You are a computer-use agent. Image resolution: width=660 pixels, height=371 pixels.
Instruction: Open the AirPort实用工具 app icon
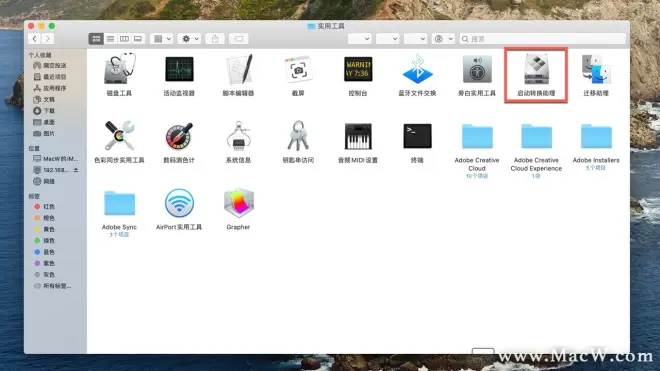(x=179, y=203)
